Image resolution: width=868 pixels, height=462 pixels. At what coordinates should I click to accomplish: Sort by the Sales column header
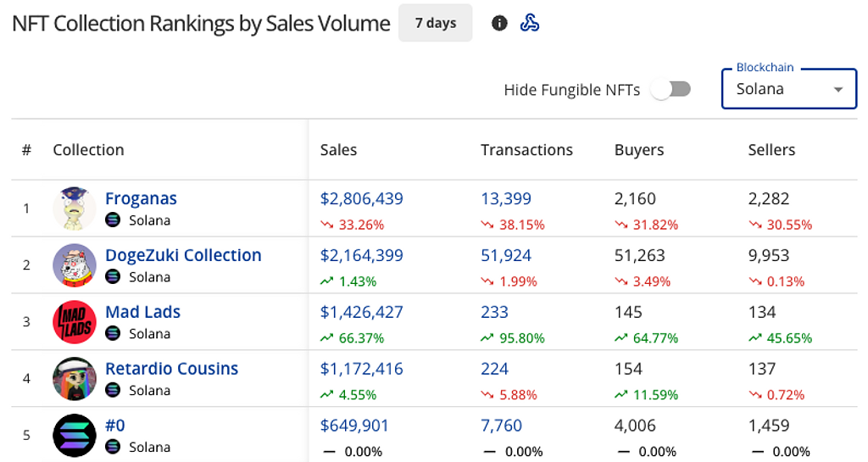pyautogui.click(x=338, y=150)
